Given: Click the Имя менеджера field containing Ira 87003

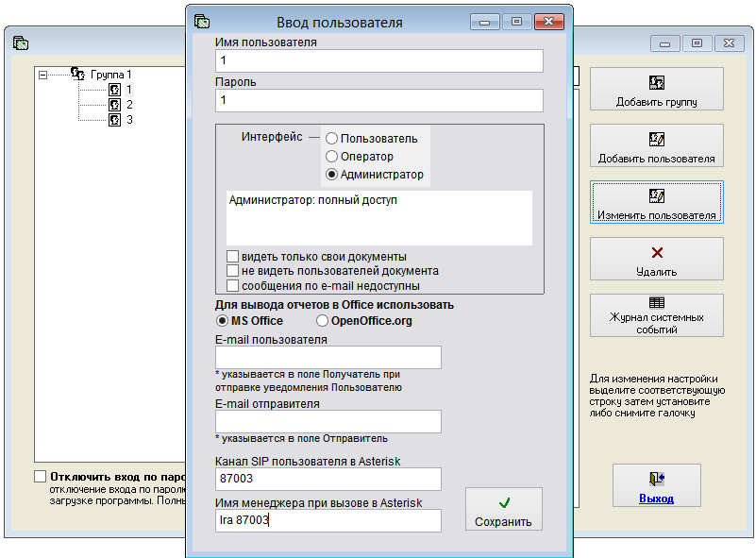Looking at the screenshot, I should (328, 520).
